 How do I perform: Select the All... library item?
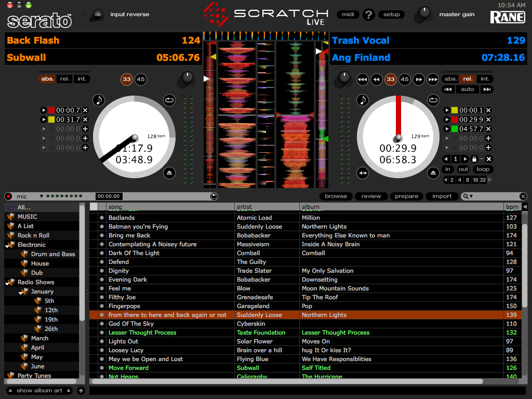tap(24, 207)
